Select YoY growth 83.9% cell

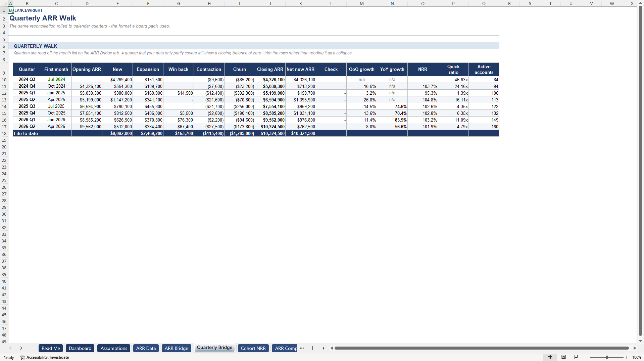point(392,120)
